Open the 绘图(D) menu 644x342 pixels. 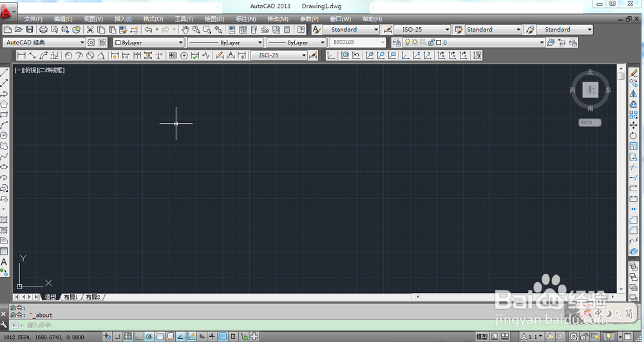(214, 19)
